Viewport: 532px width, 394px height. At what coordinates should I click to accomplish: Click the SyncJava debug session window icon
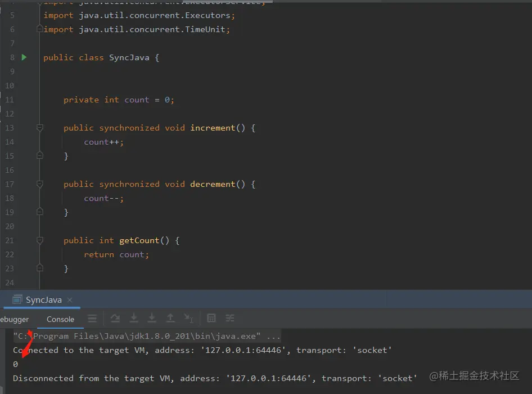click(x=17, y=299)
